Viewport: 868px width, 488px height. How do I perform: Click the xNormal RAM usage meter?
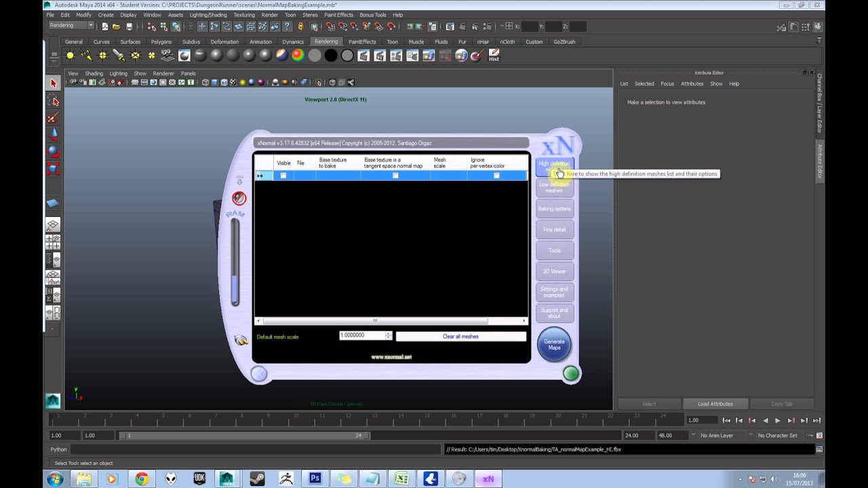point(235,261)
